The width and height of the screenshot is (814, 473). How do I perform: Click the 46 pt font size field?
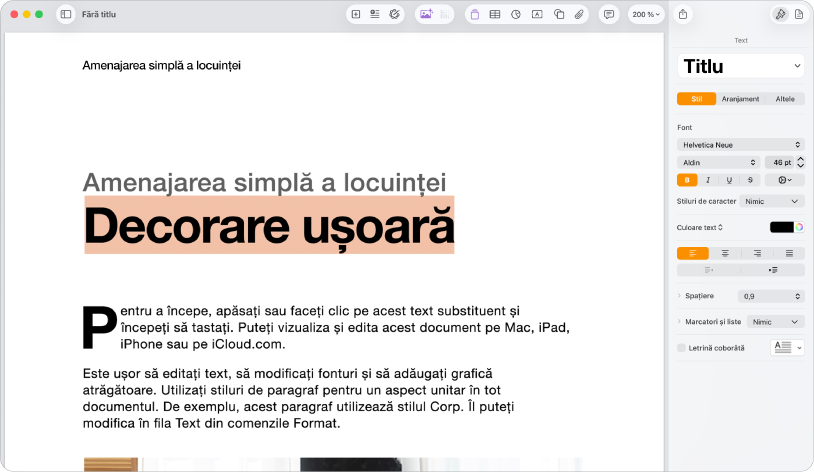[779, 163]
